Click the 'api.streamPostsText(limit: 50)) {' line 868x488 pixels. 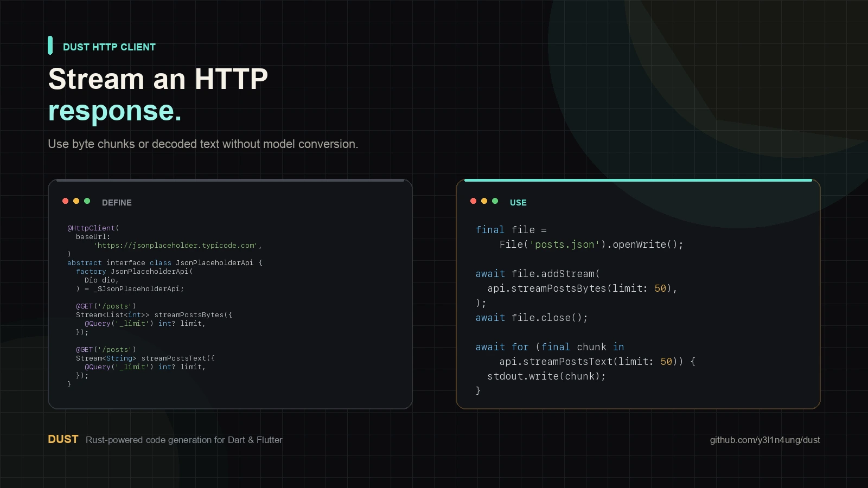click(597, 362)
